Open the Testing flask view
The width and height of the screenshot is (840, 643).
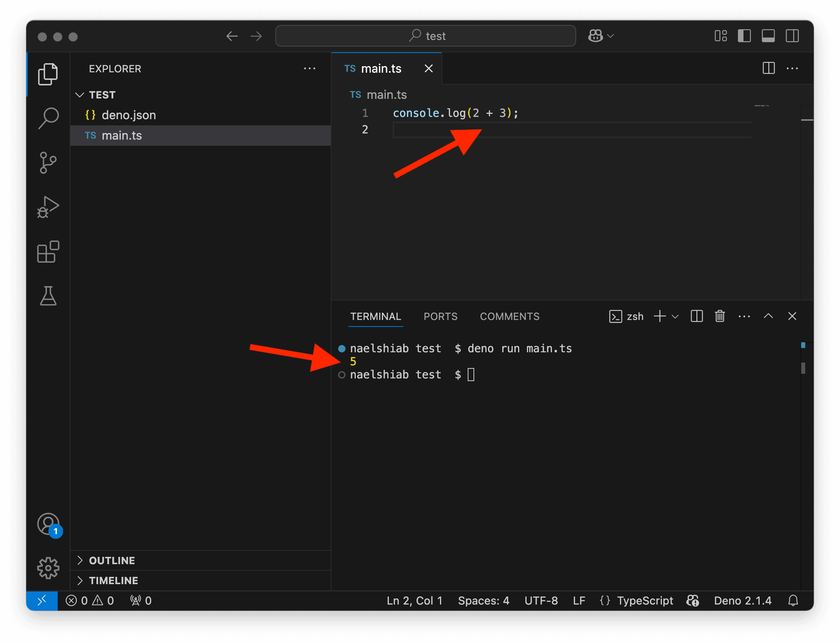coord(48,296)
